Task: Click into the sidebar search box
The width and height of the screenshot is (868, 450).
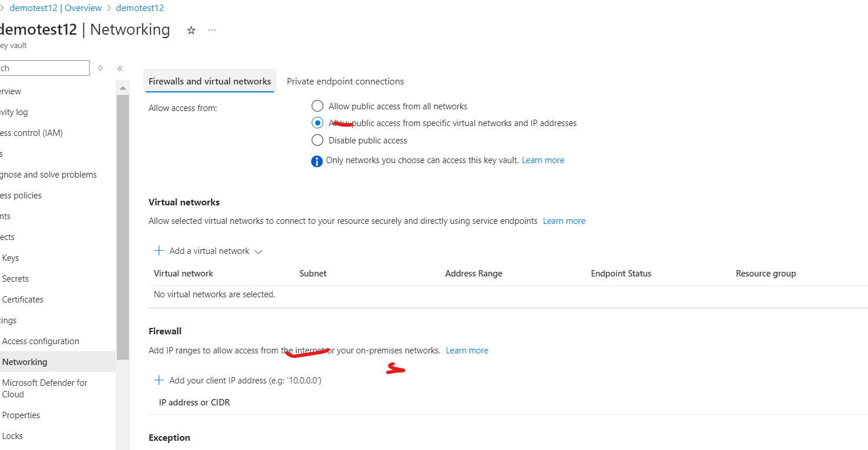Action: point(45,68)
